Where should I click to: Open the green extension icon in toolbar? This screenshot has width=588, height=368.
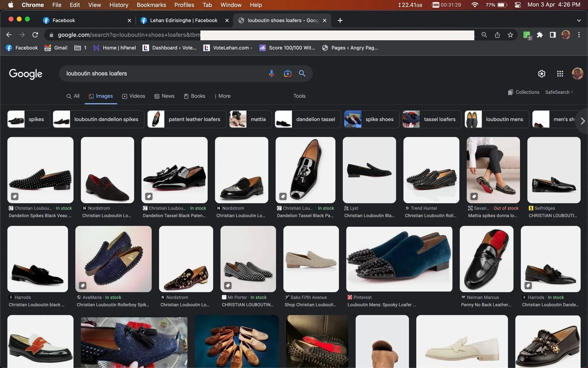pos(527,35)
